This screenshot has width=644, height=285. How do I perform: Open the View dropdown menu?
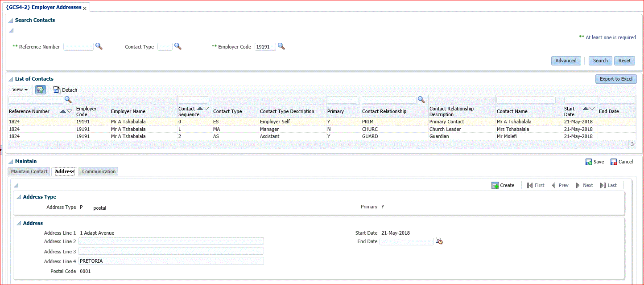pyautogui.click(x=20, y=90)
